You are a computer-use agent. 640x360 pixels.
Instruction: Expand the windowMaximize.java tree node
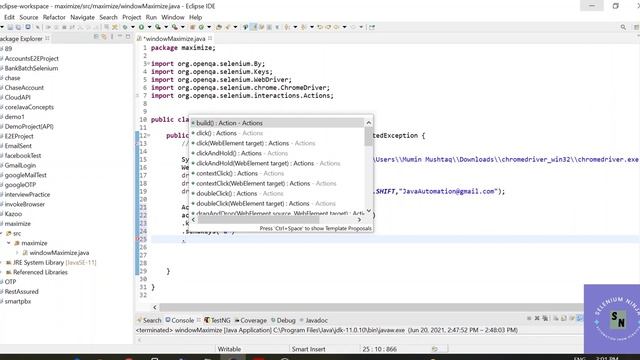click(x=17, y=253)
